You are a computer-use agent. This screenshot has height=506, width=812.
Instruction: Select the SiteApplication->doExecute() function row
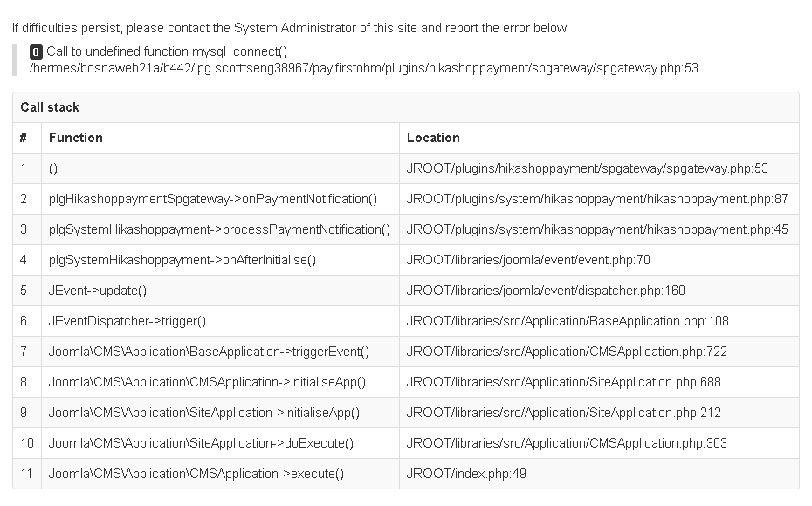tap(202, 443)
